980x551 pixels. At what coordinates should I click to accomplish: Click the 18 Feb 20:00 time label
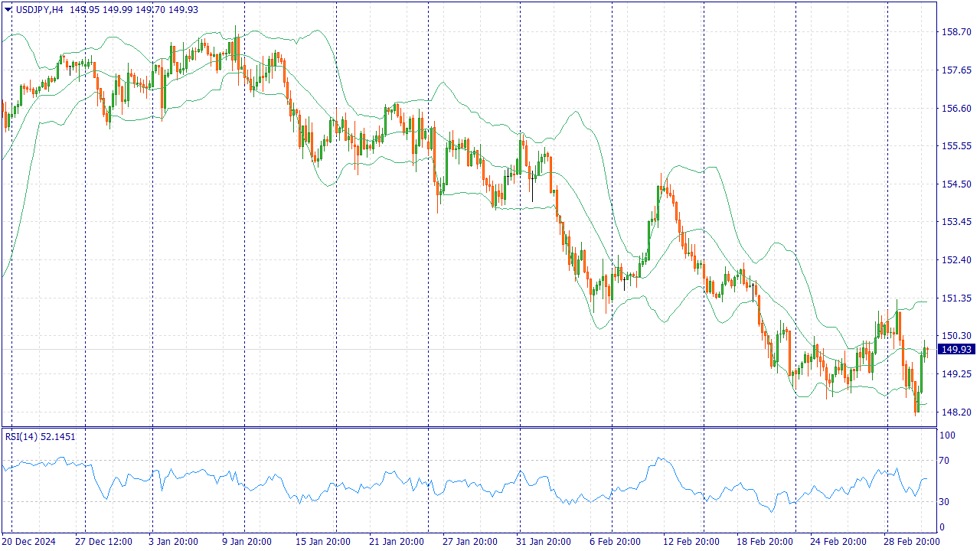click(x=763, y=542)
